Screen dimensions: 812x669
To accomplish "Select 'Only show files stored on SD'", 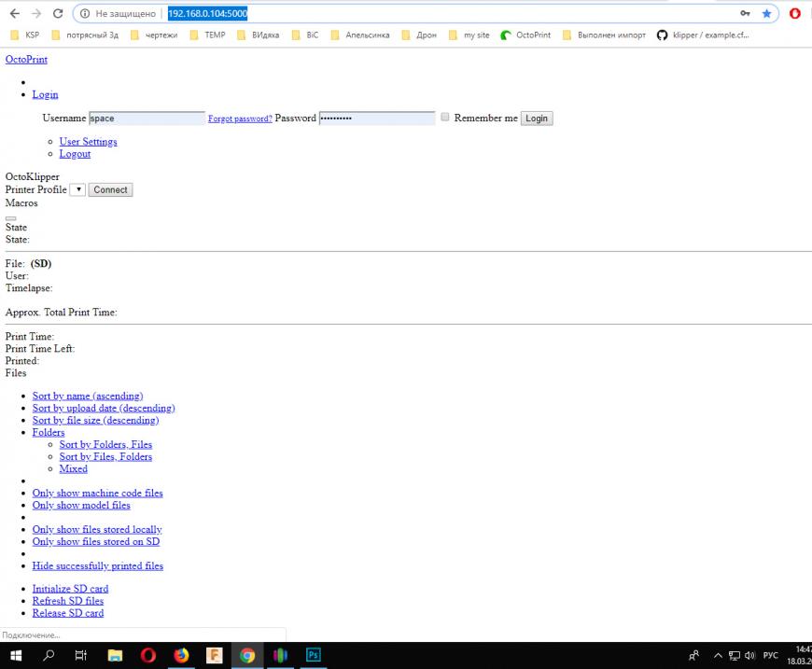I will pos(96,541).
